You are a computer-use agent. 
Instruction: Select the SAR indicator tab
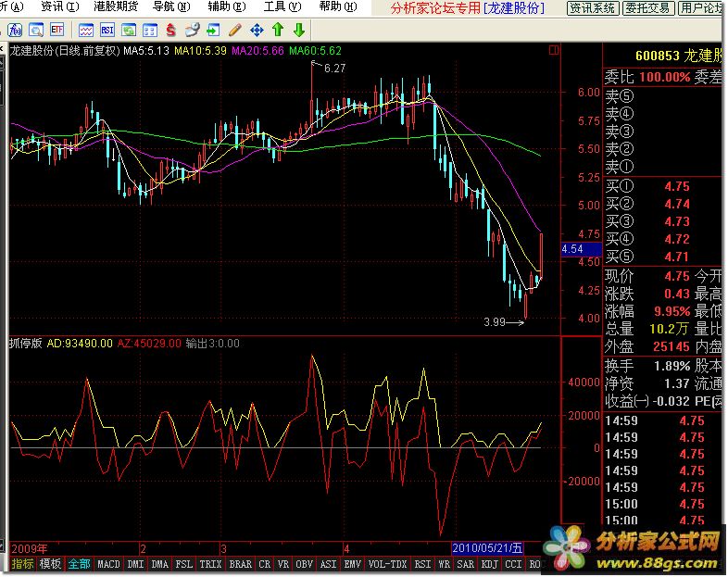pyautogui.click(x=466, y=564)
